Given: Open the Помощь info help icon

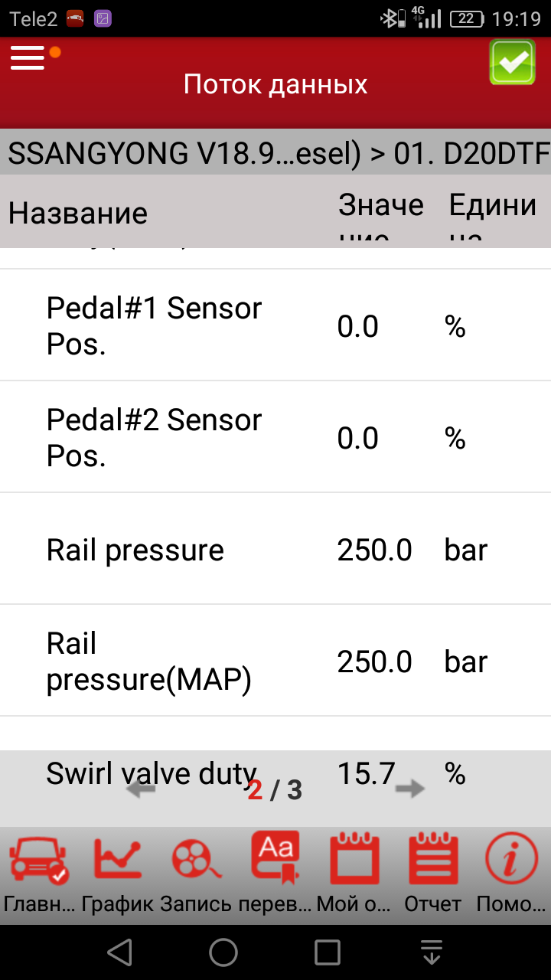Looking at the screenshot, I should click(510, 861).
